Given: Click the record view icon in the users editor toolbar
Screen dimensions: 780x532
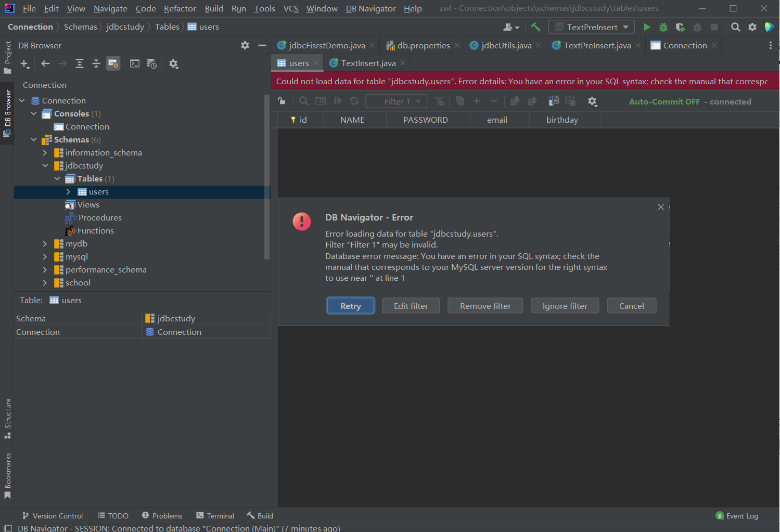Looking at the screenshot, I should (x=321, y=101).
